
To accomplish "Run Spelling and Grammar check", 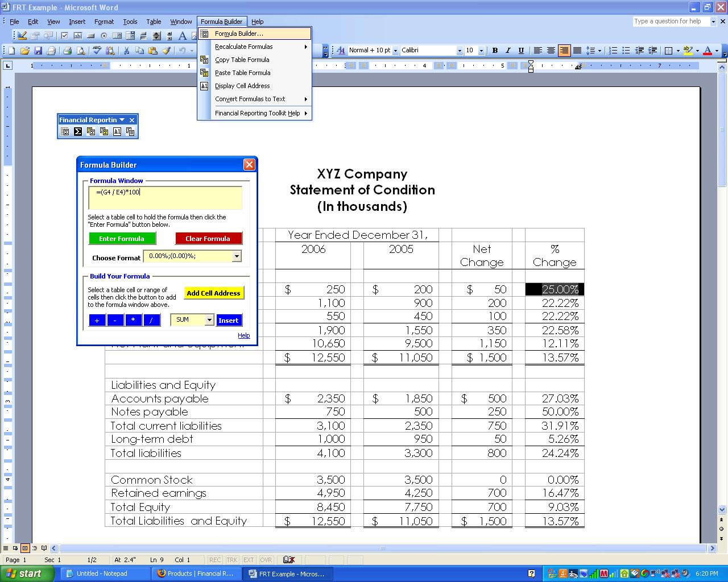I will coord(97,51).
